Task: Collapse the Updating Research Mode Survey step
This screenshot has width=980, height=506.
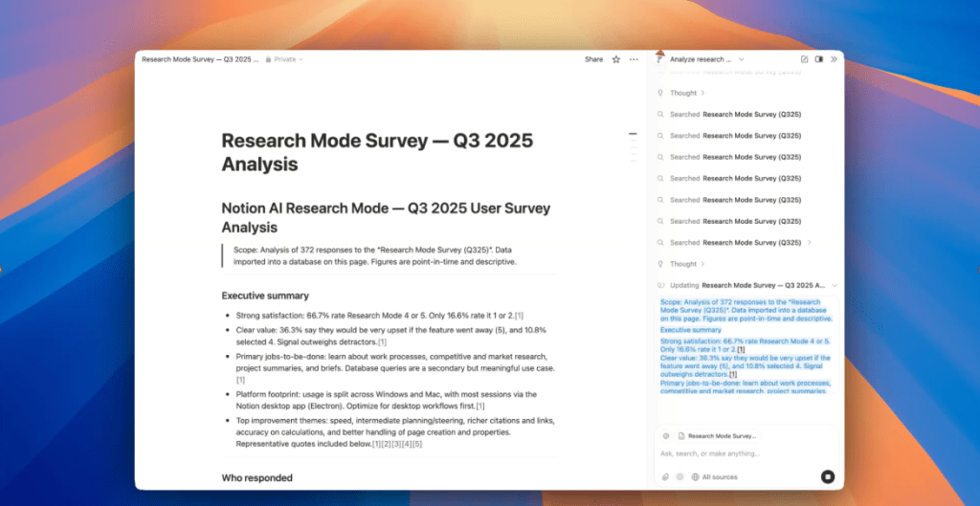Action: 835,285
